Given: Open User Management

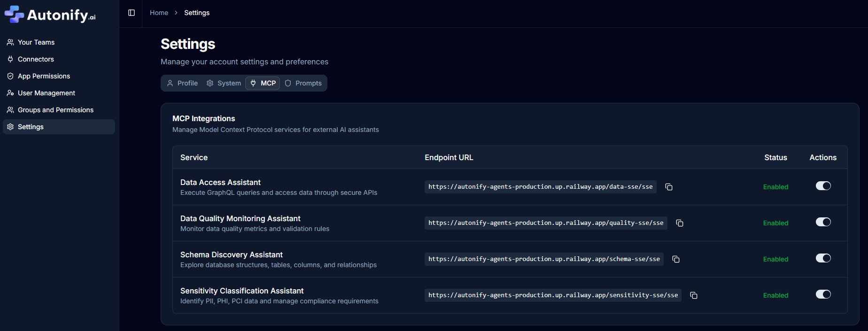Looking at the screenshot, I should (59, 93).
